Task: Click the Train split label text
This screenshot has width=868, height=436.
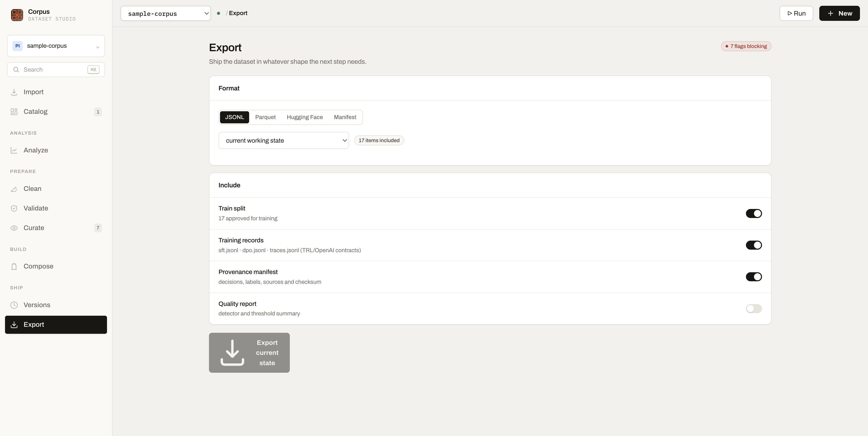Action: pyautogui.click(x=232, y=208)
